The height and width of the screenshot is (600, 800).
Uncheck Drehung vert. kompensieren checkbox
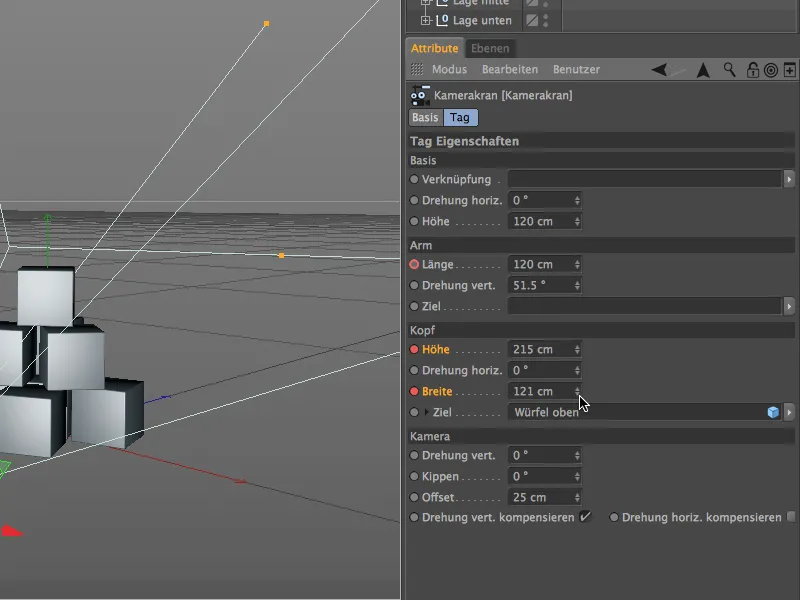tap(585, 517)
